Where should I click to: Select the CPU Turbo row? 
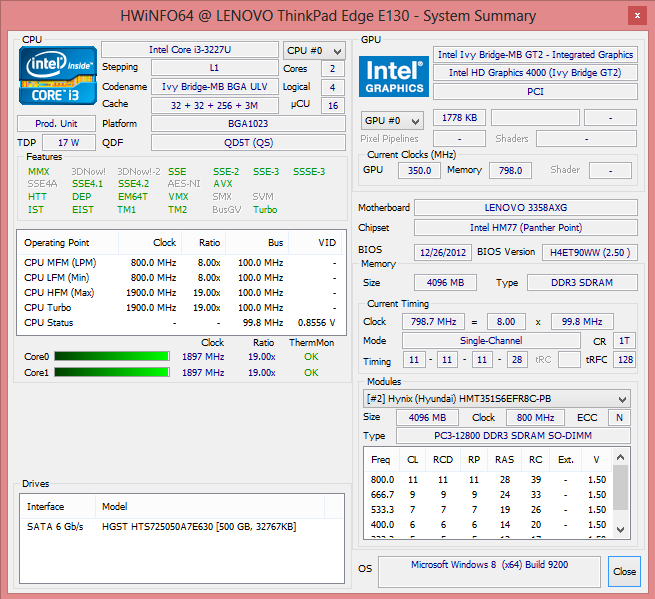click(x=182, y=308)
